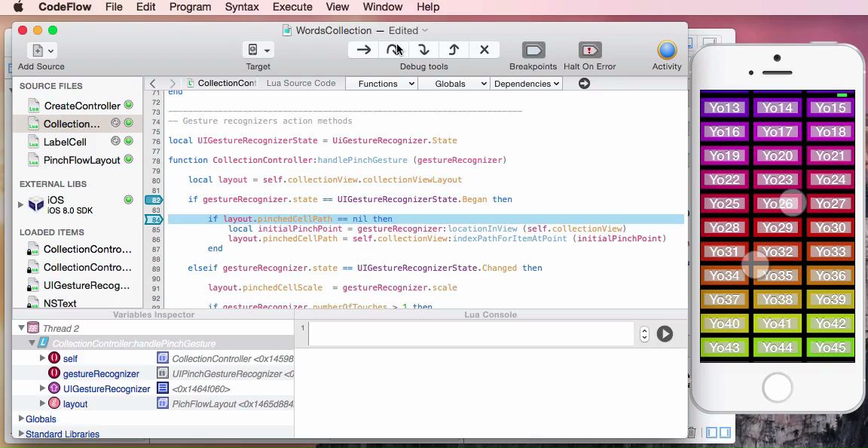The height and width of the screenshot is (448, 868).
Task: Expand the layout variable
Action: point(43,403)
